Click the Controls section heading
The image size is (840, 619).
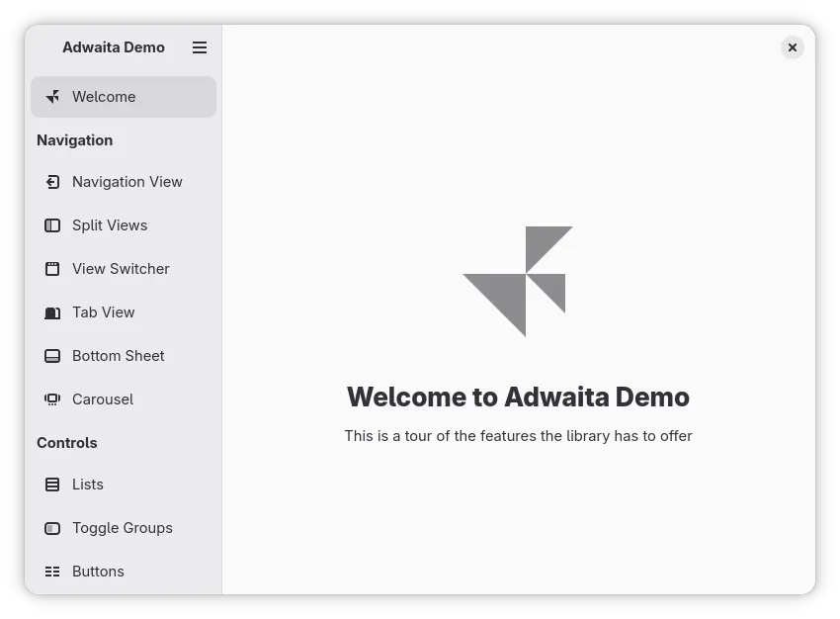click(67, 443)
